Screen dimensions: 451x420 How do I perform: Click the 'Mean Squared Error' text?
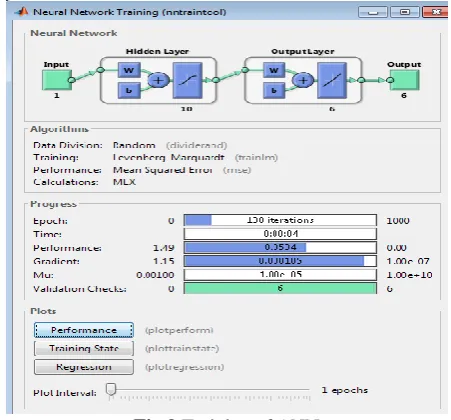pos(163,170)
